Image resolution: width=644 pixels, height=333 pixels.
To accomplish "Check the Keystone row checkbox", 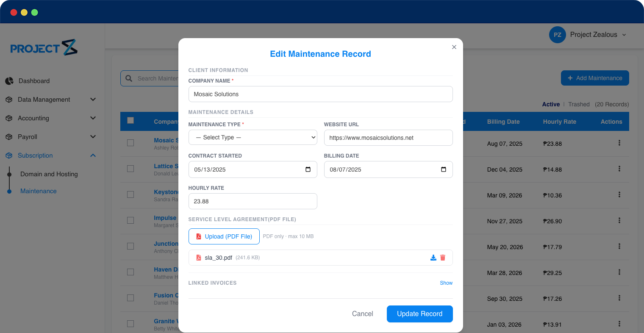I will pos(130,194).
